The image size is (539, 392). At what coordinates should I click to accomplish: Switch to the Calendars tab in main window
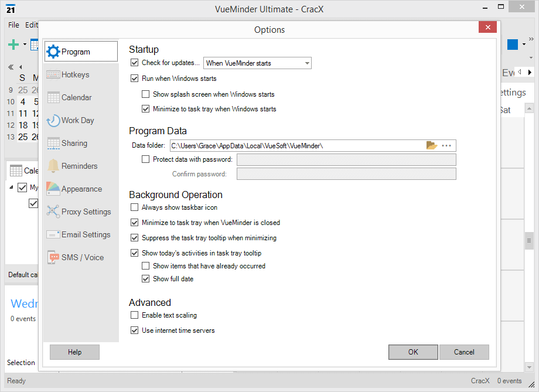click(23, 171)
